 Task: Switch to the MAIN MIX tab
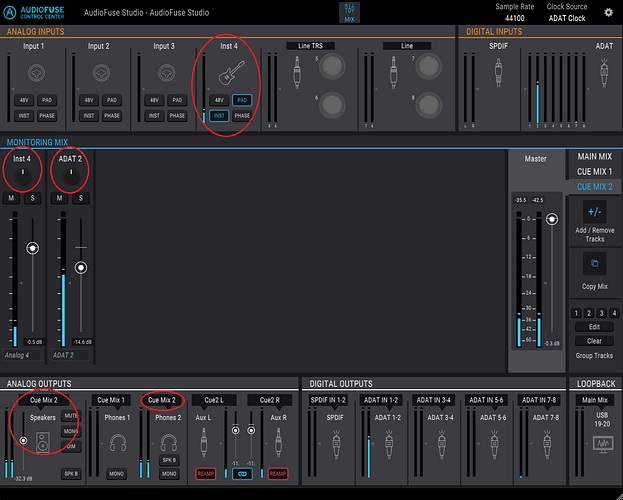click(x=595, y=157)
